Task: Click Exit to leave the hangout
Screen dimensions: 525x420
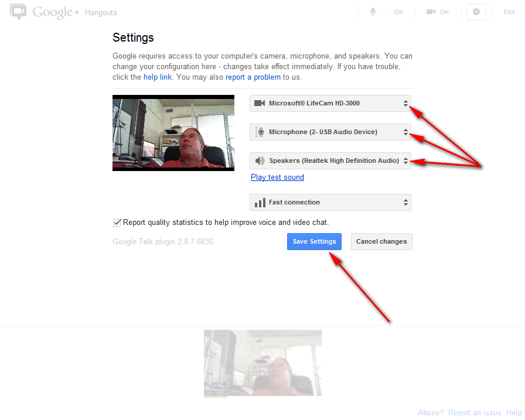Action: [509, 12]
